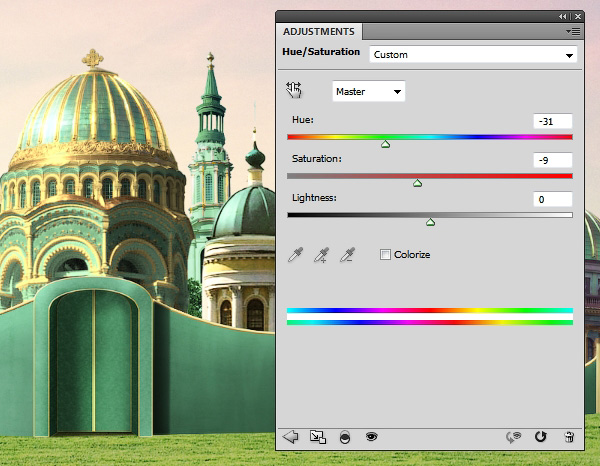600x466 pixels.
Task: Click the Hue value input field
Action: coord(552,121)
